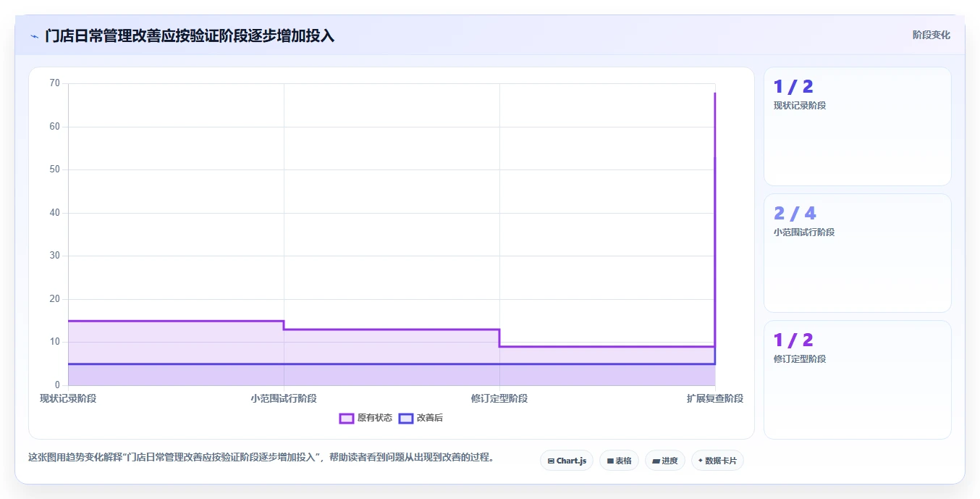Select the 数据卡片 tag chip
The image size is (980, 499).
[717, 461]
